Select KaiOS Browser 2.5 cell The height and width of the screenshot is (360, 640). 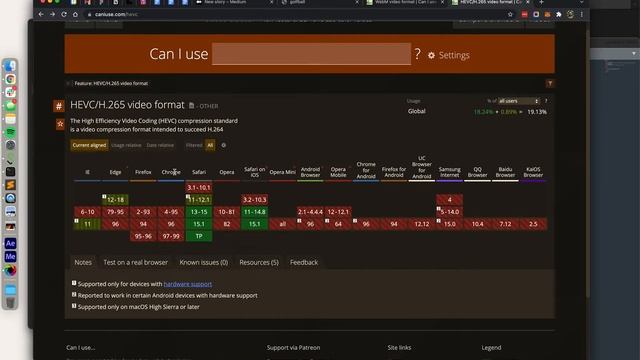coord(533,224)
